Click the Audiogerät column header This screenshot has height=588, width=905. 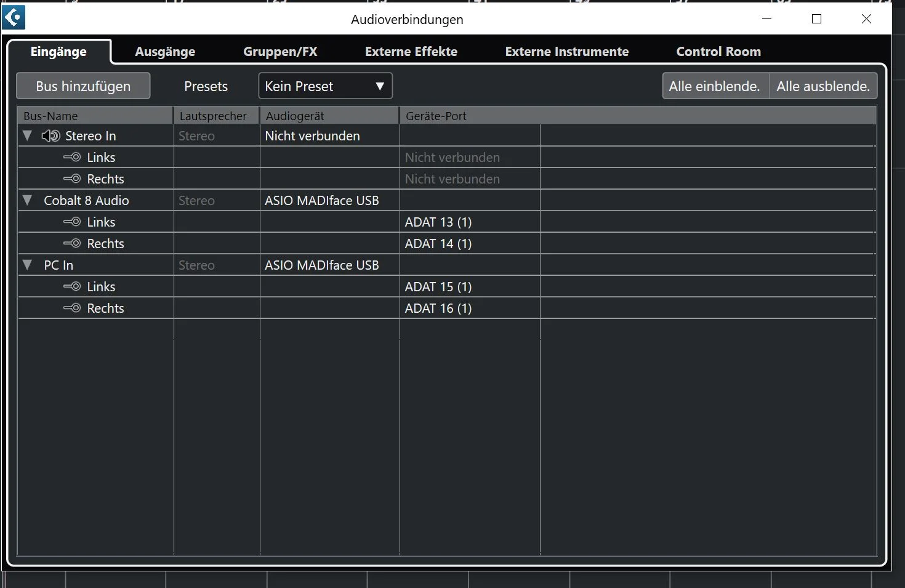[329, 116]
